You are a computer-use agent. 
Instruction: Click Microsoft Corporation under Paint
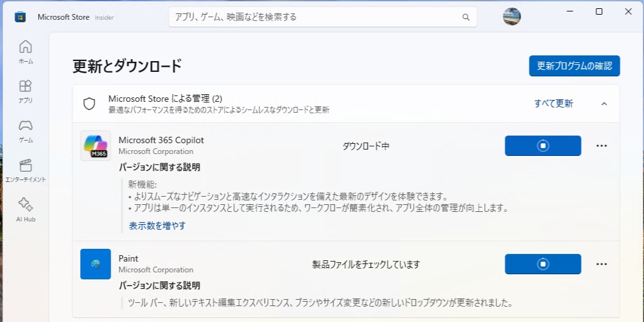(156, 270)
